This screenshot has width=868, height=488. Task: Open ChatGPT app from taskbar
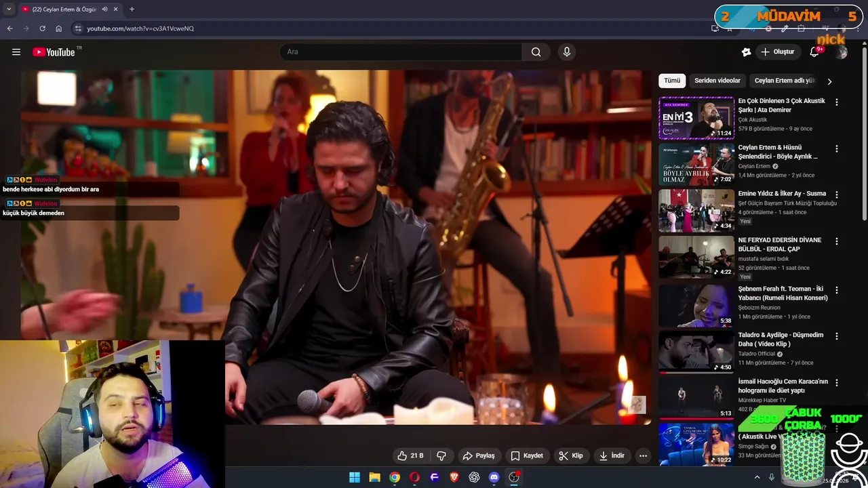coord(474,477)
